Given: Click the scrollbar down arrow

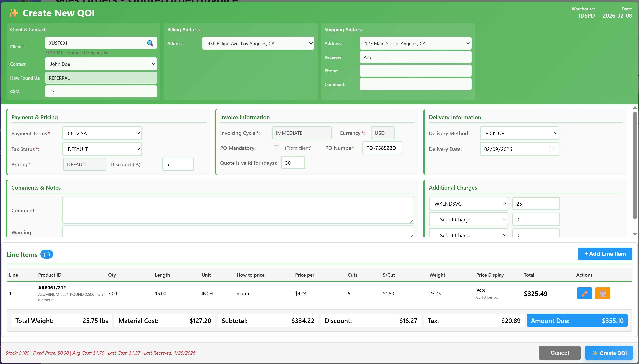Looking at the screenshot, I should tap(635, 234).
